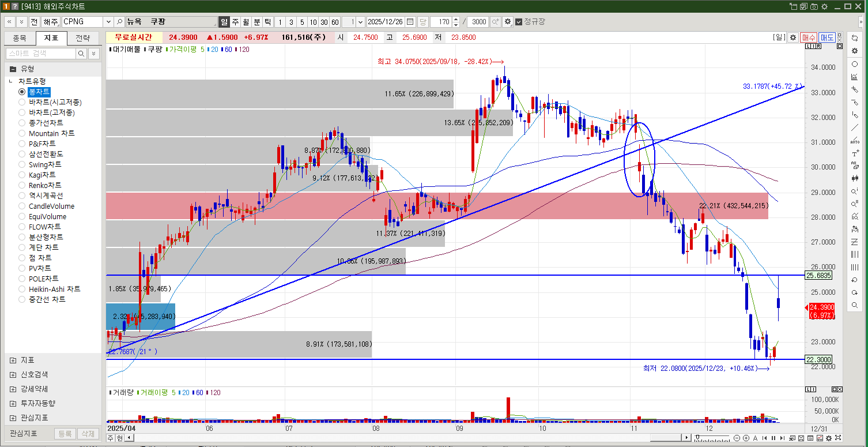This screenshot has height=447, width=868.
Task: Click the A auto-scale icon below chart
Action: coord(755,438)
